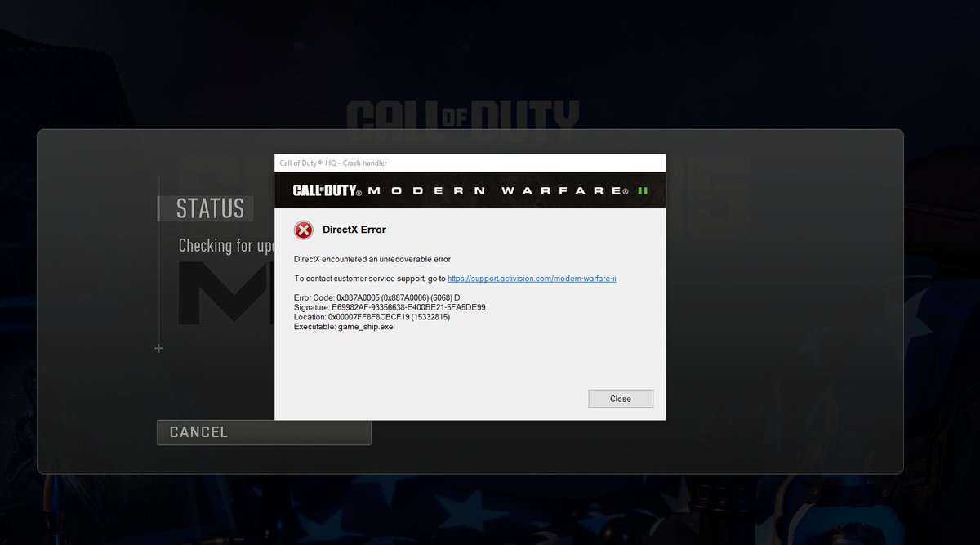Select the 'Location: 0x00007FF8F8CBCF19' line

point(372,317)
